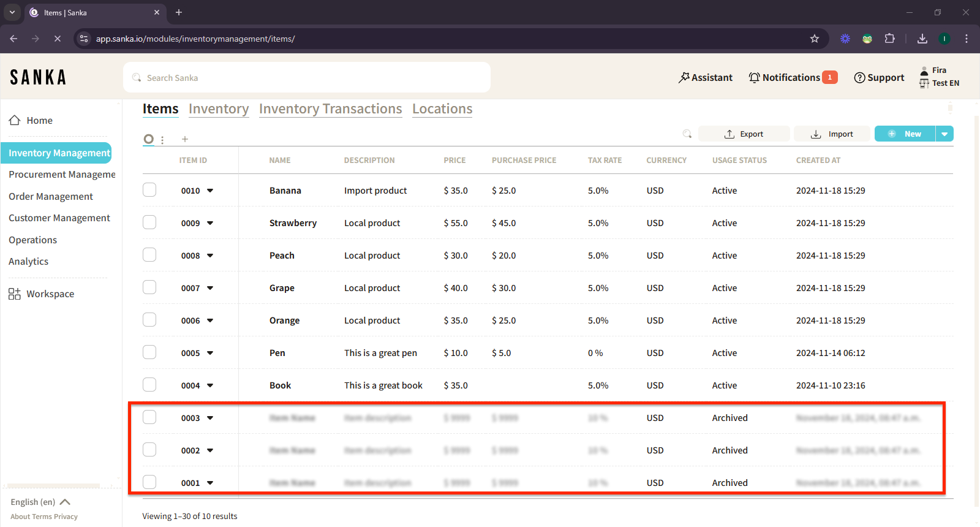Open Workspace from the sidebar icon
The height and width of the screenshot is (527, 980).
(x=15, y=294)
